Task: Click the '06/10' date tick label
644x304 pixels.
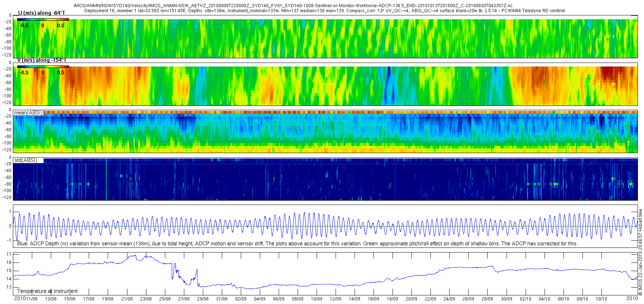Action: tap(563, 299)
